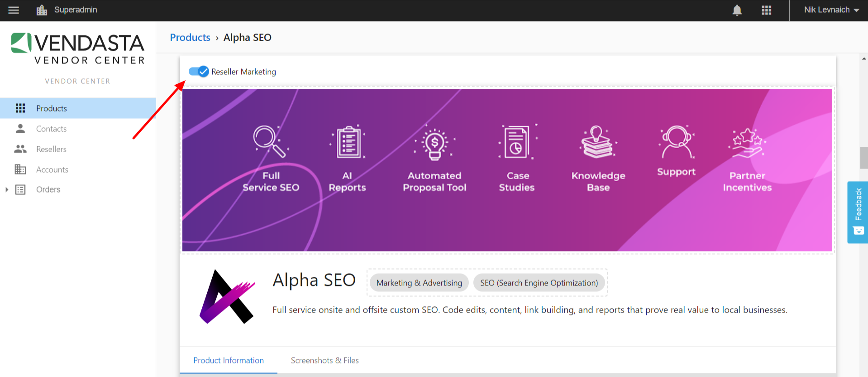Click the Case Studies document icon

pos(518,142)
